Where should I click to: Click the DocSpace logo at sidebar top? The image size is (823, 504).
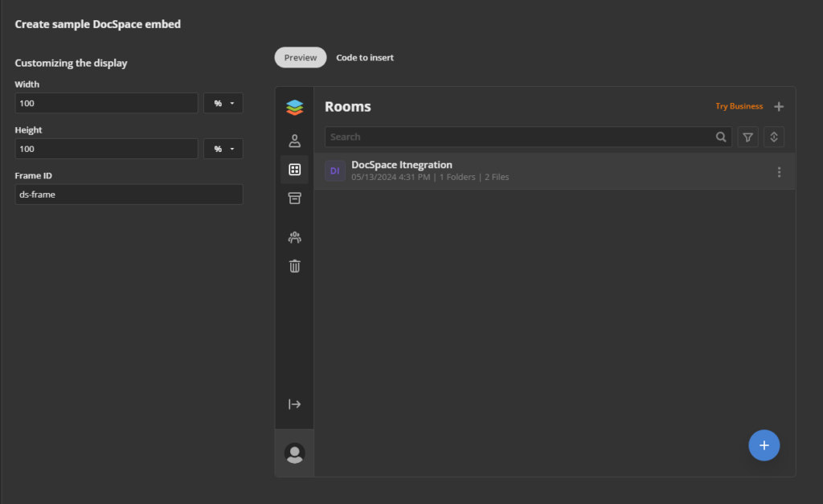tap(294, 105)
